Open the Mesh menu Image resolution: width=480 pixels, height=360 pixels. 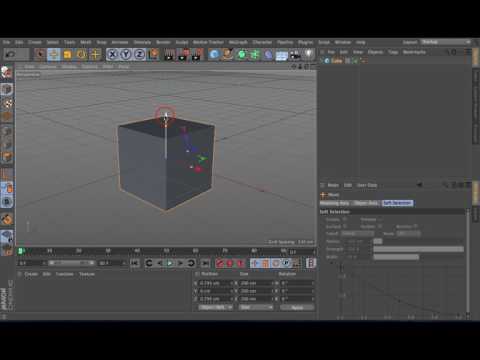(x=86, y=42)
